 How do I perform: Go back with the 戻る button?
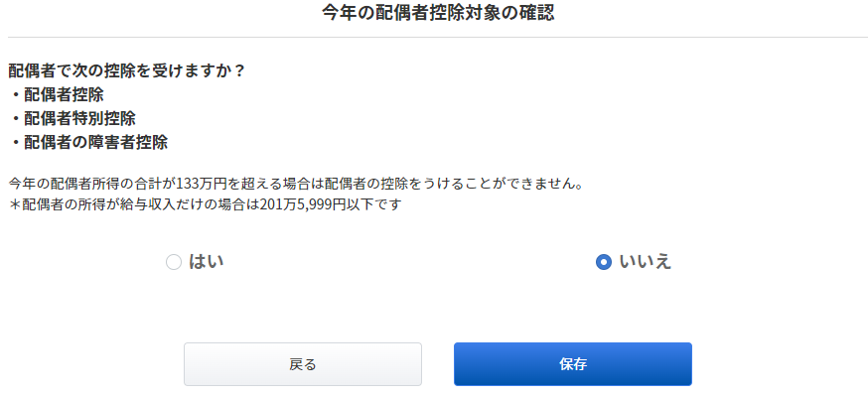pos(303,364)
